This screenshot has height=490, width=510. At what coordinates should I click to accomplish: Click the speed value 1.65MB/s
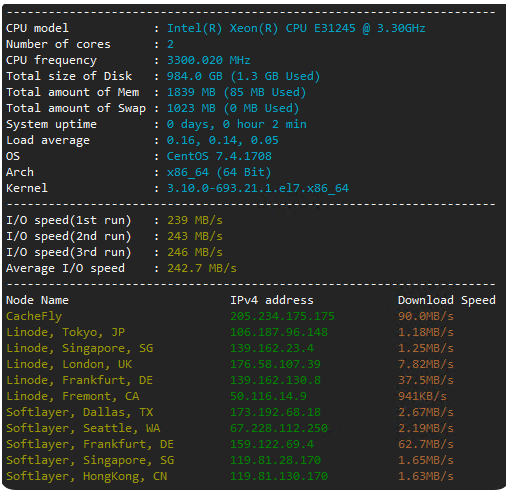coord(426,460)
